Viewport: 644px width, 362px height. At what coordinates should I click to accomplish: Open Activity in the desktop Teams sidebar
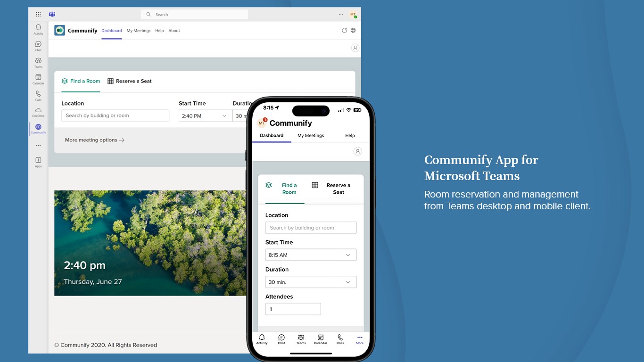pos(38,30)
